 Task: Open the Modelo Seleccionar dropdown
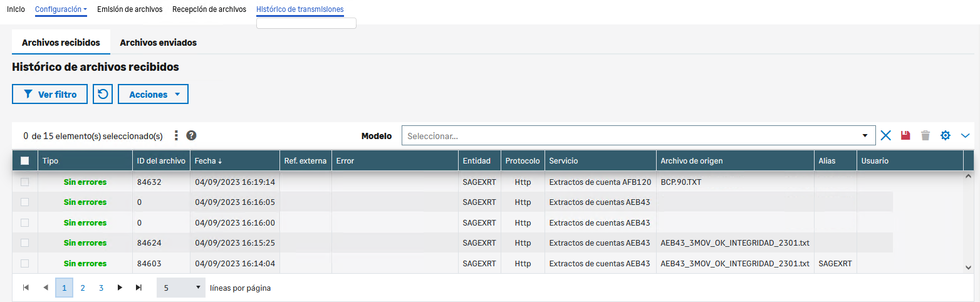pyautogui.click(x=638, y=135)
